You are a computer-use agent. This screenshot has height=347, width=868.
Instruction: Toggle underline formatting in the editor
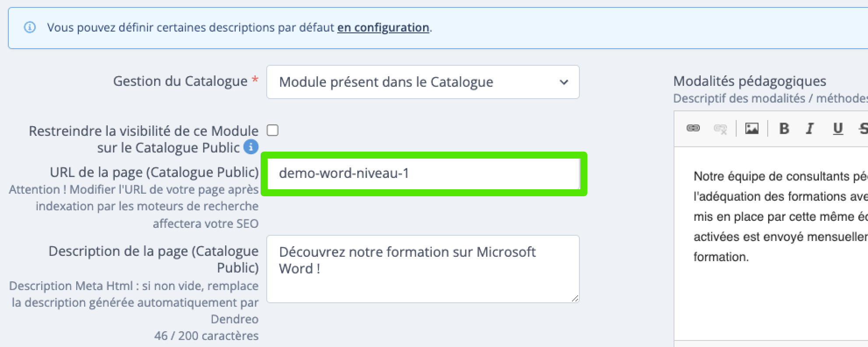pyautogui.click(x=838, y=129)
